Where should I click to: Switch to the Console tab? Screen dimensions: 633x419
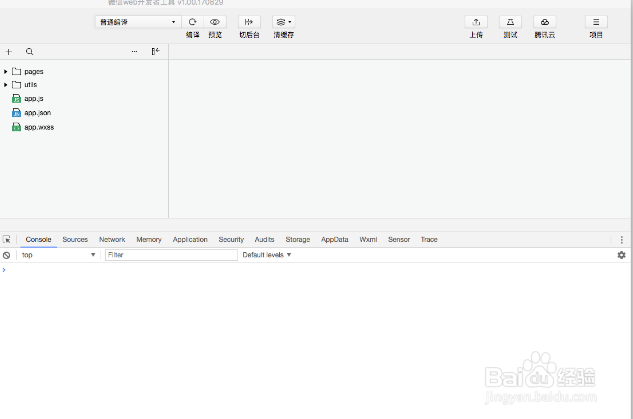pos(38,239)
